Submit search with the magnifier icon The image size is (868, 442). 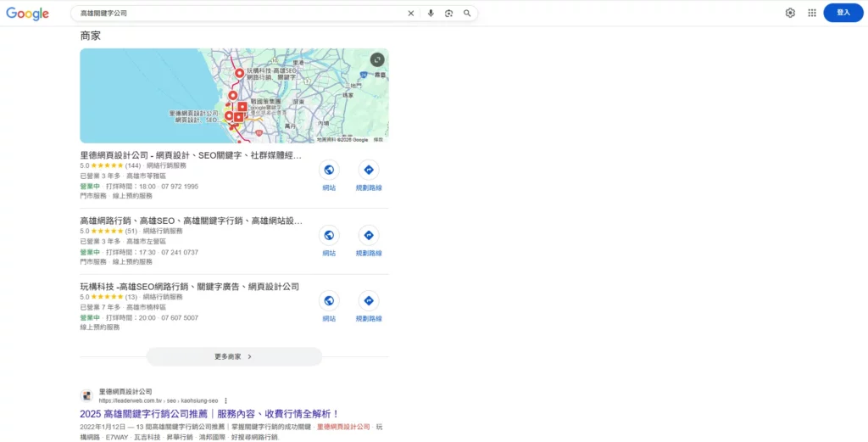click(x=467, y=14)
